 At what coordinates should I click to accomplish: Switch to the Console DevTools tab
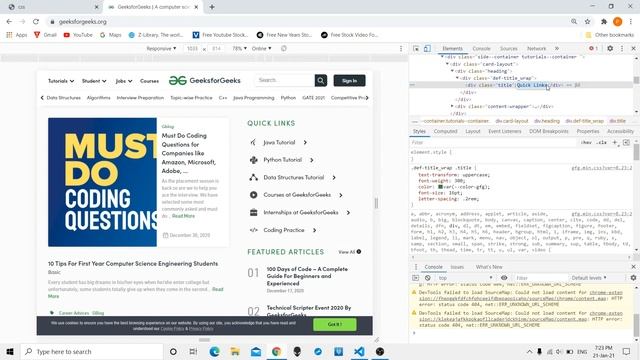pyautogui.click(x=481, y=49)
